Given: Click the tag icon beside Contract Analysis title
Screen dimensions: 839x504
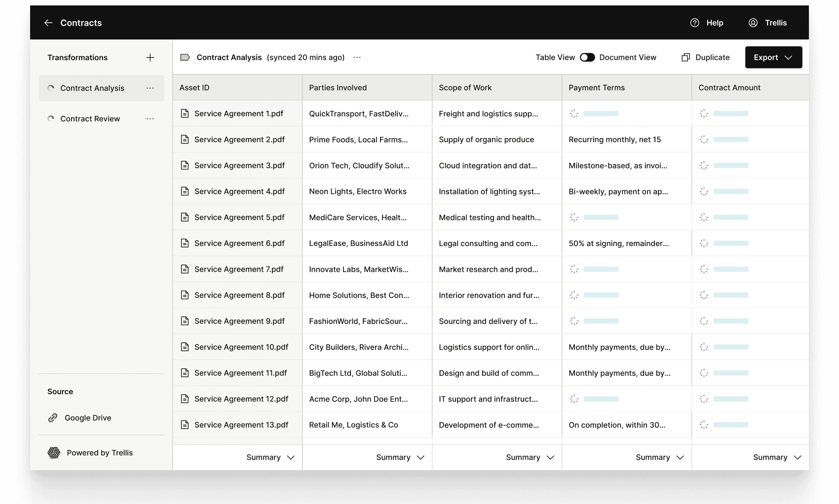Looking at the screenshot, I should pos(185,57).
